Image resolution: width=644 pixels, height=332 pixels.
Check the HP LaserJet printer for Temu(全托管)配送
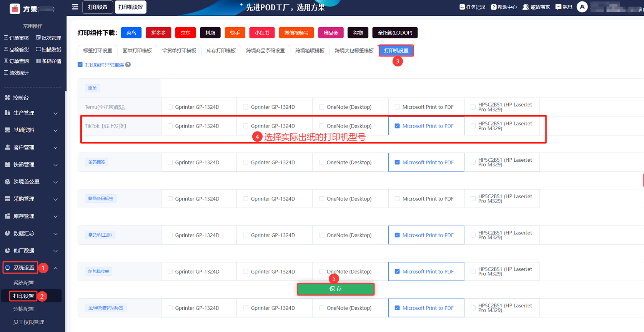473,107
